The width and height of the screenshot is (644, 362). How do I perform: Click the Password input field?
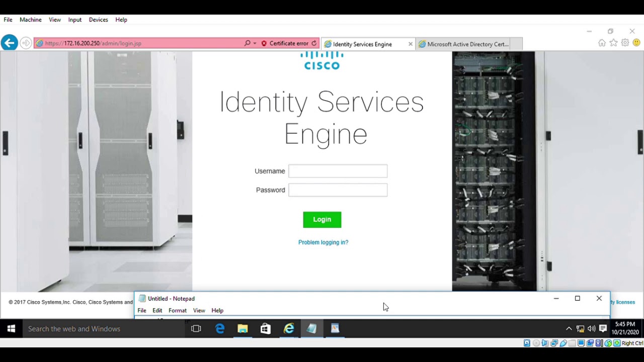338,190
